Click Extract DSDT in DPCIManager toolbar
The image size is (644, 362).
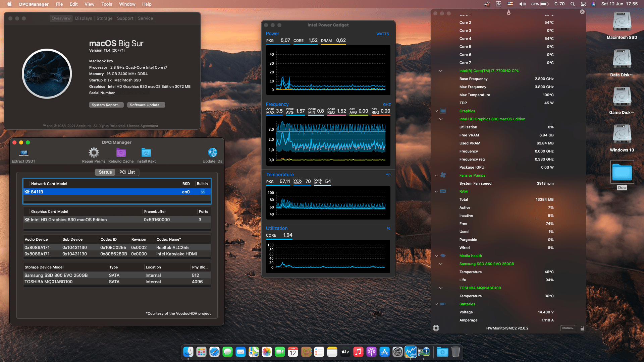point(23,156)
